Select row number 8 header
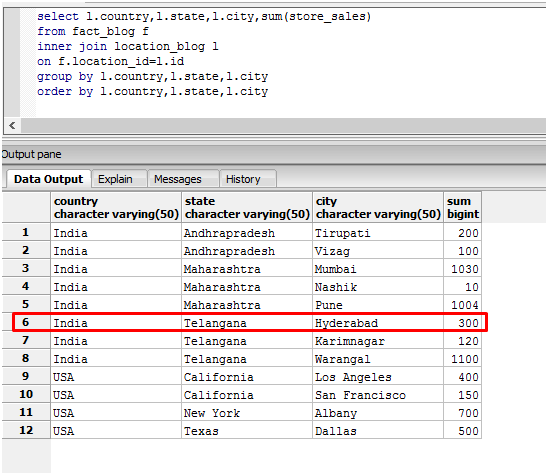 coord(26,358)
